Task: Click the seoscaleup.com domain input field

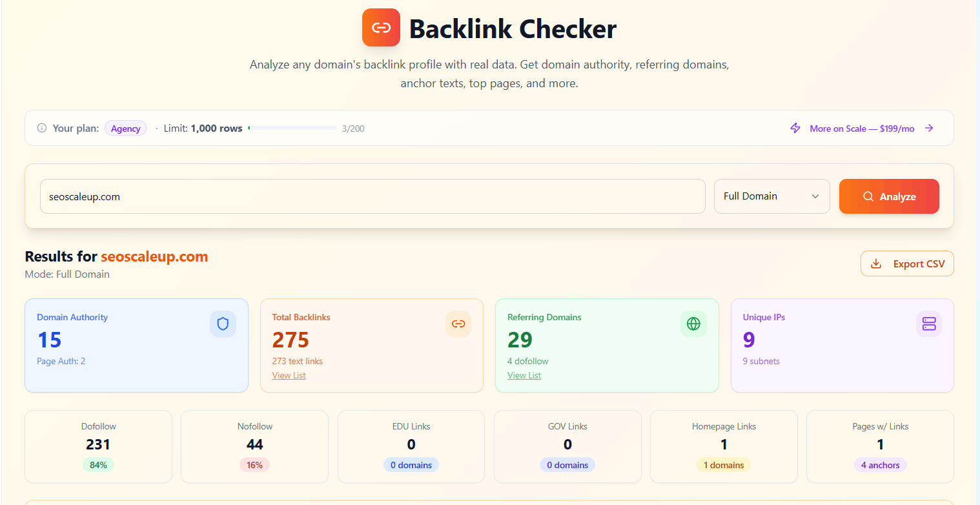Action: pos(372,196)
